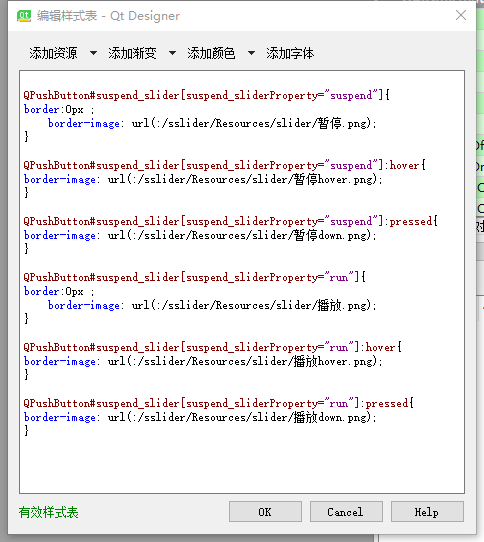Place cursor in first suspend selector line
The image size is (484, 542).
tap(206, 95)
